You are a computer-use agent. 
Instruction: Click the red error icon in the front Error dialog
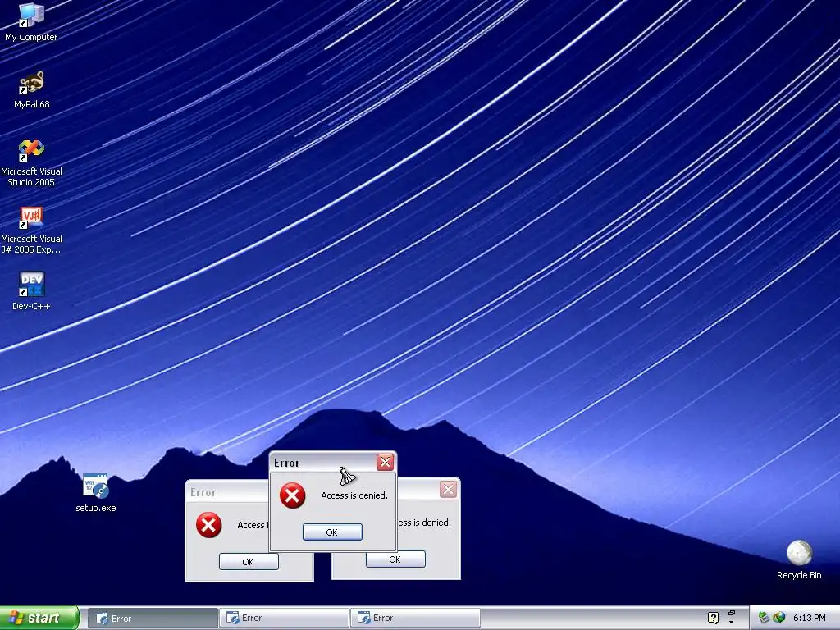[293, 495]
